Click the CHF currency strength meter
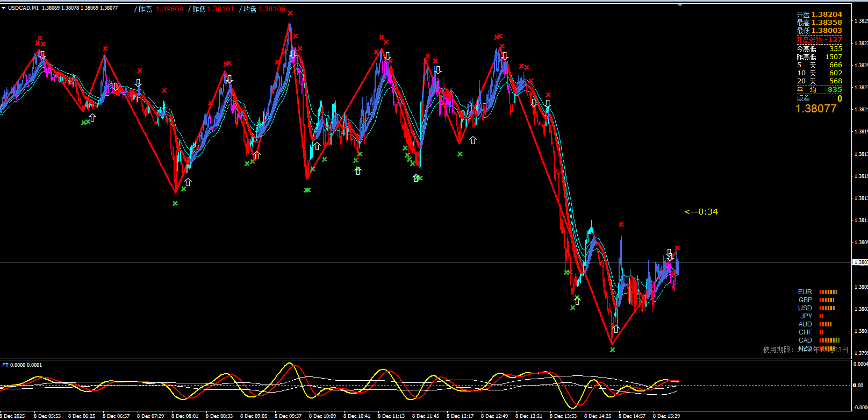 810,332
